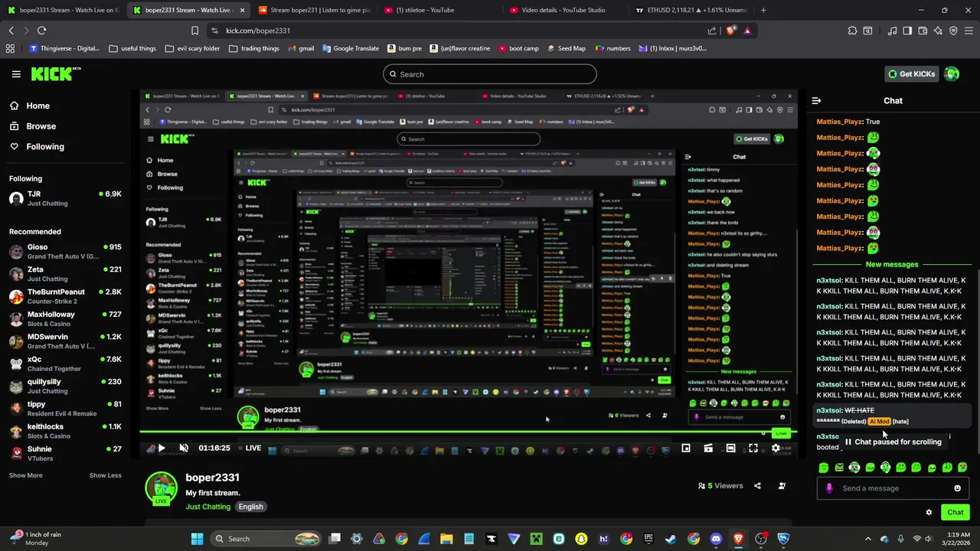Go to Home in Kick sidebar
Screen dimensions: 980x551
pos(30,106)
